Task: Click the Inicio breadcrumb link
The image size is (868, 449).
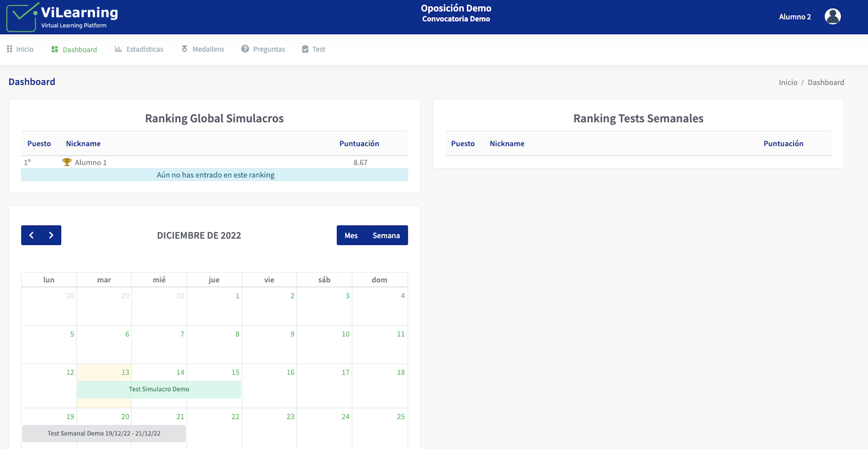Action: 788,82
